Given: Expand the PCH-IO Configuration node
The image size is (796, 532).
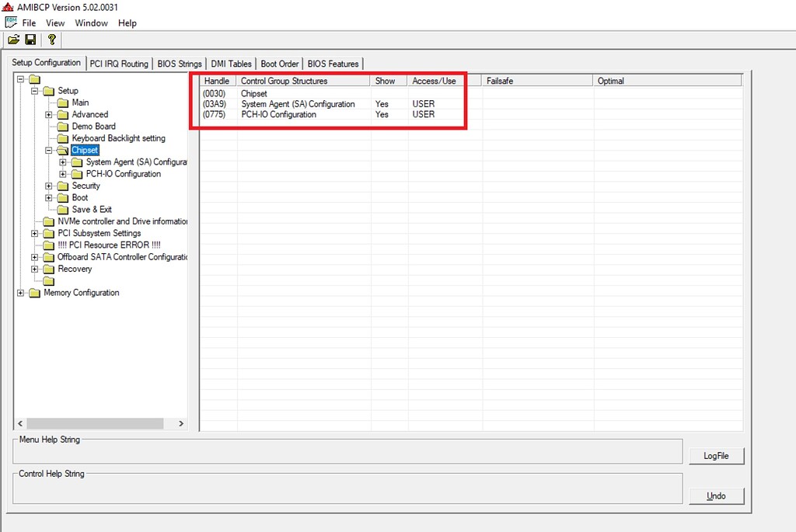Looking at the screenshot, I should (64, 173).
